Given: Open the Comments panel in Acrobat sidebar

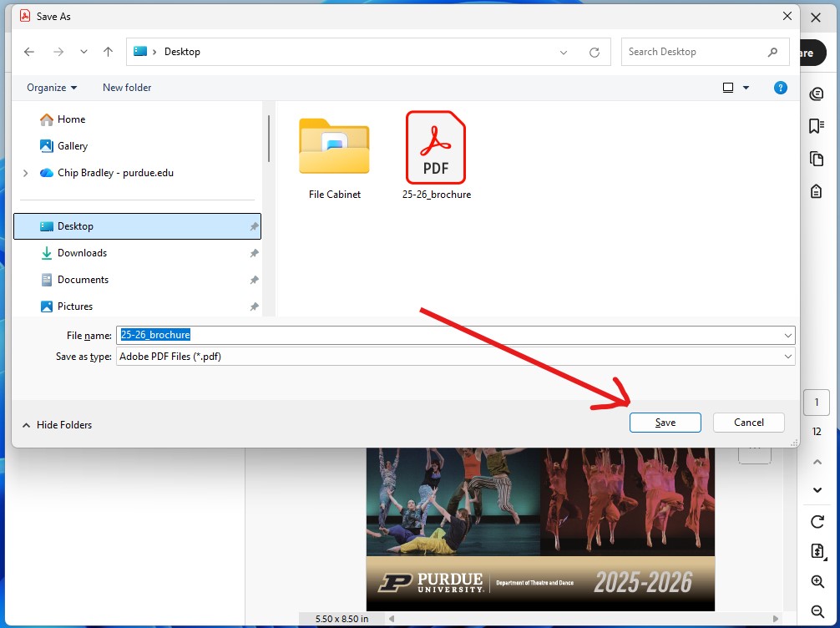Looking at the screenshot, I should (x=817, y=94).
